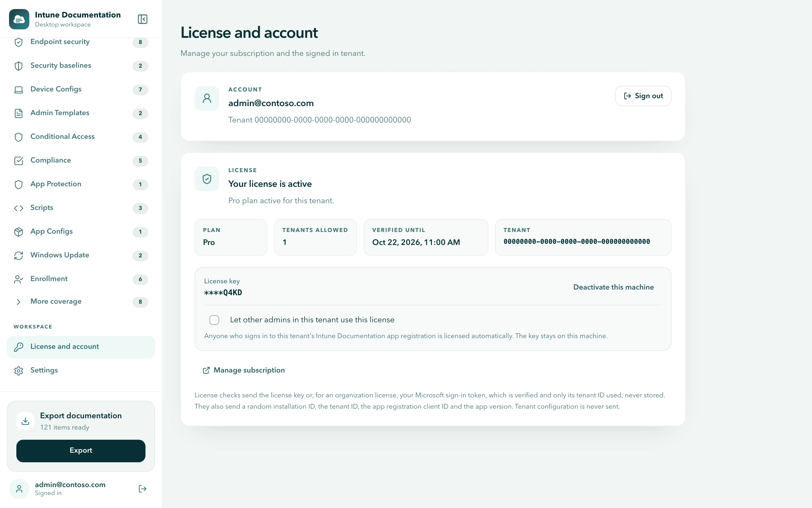Click the Device Configs count badge 7
Screen dimensions: 812x508
coord(140,90)
